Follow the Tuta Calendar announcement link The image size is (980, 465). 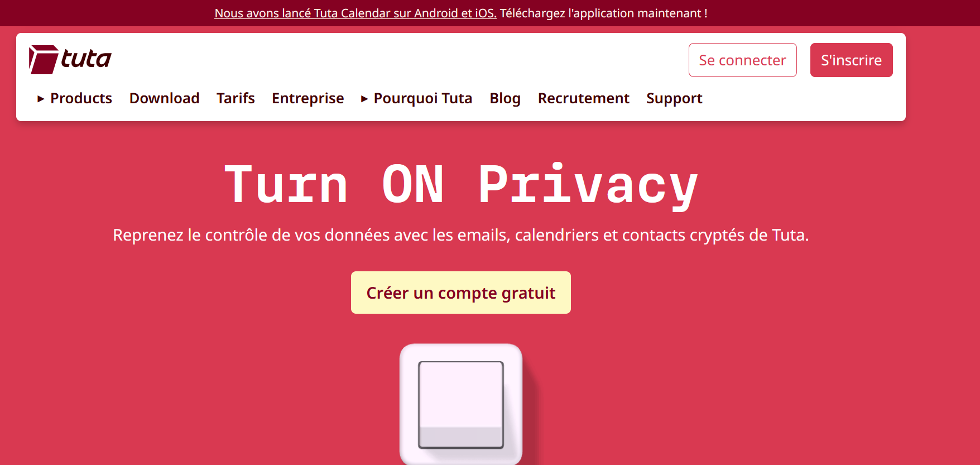(x=356, y=13)
